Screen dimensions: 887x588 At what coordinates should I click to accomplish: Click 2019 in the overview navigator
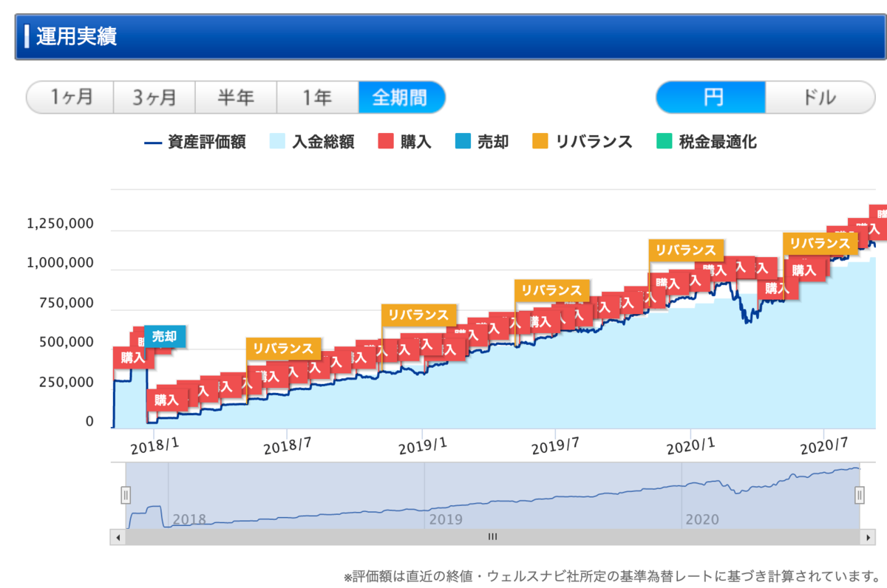pos(446,519)
